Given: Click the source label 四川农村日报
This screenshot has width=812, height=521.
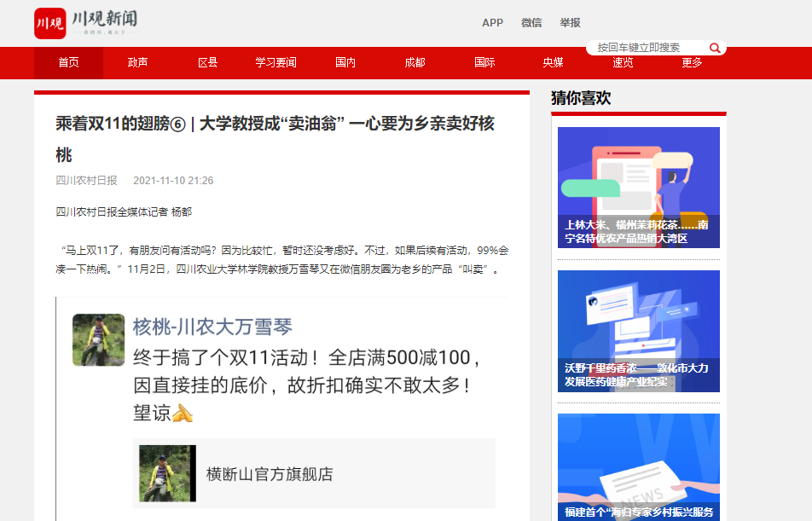Looking at the screenshot, I should click(x=86, y=180).
